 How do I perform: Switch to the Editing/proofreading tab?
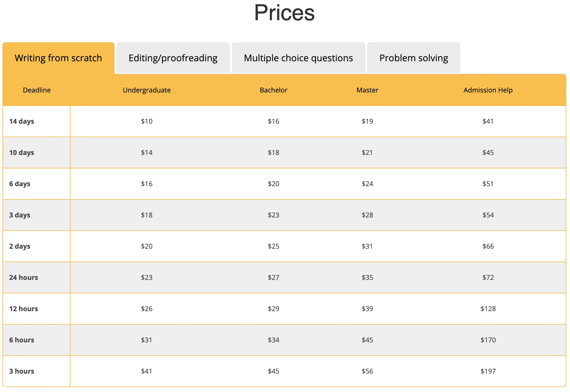pyautogui.click(x=173, y=58)
